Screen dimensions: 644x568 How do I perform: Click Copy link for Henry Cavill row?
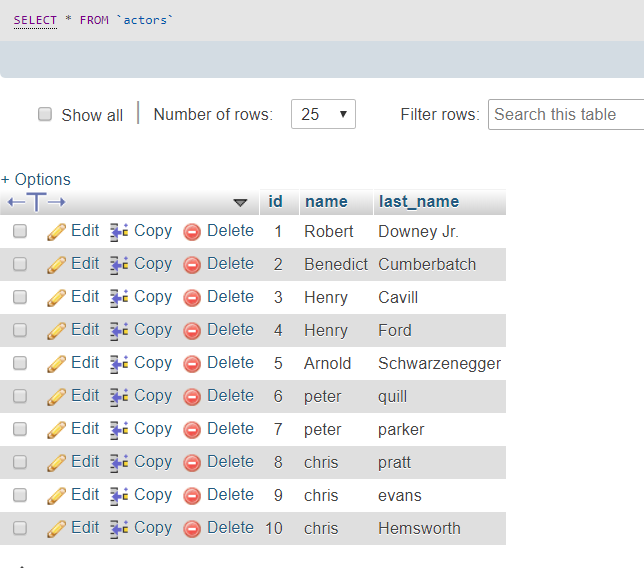click(153, 297)
